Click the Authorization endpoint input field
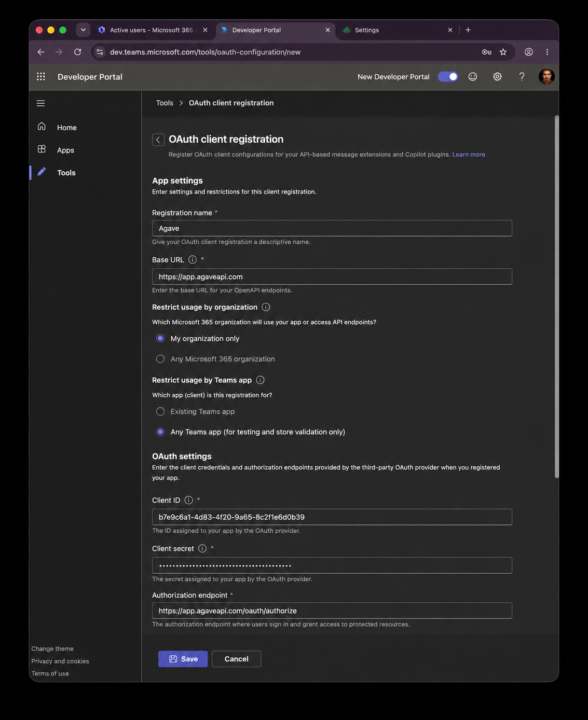588x720 pixels. coord(332,611)
